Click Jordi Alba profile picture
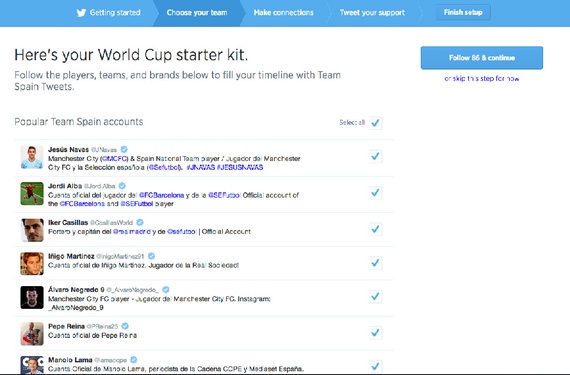This screenshot has width=570, height=375. [x=32, y=193]
